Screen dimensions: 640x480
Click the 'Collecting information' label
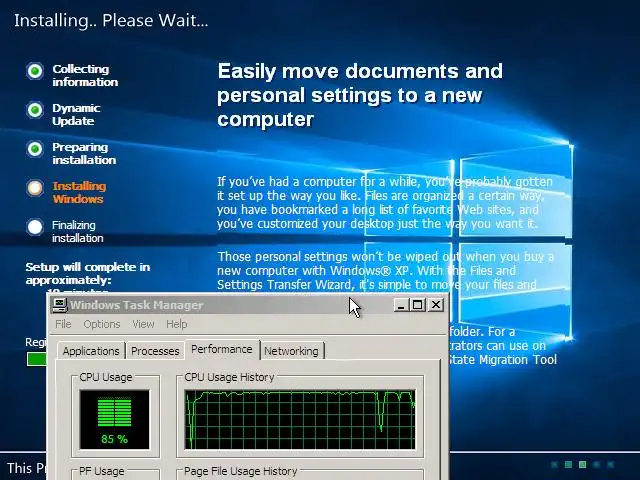coord(85,76)
